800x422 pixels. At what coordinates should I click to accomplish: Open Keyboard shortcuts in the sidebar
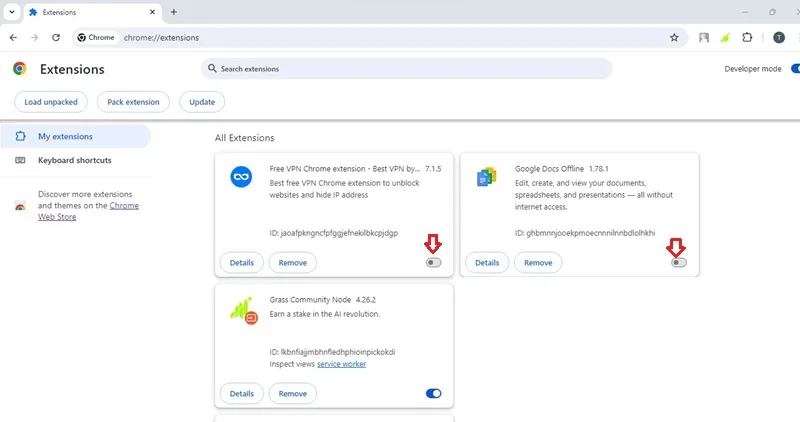[76, 160]
